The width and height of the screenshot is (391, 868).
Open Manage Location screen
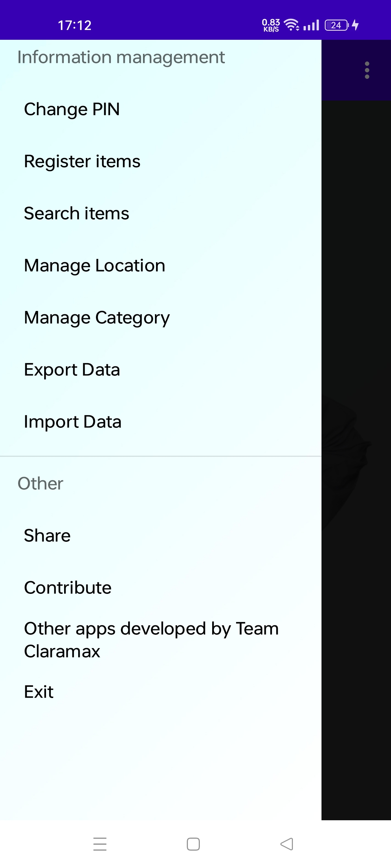(x=161, y=265)
